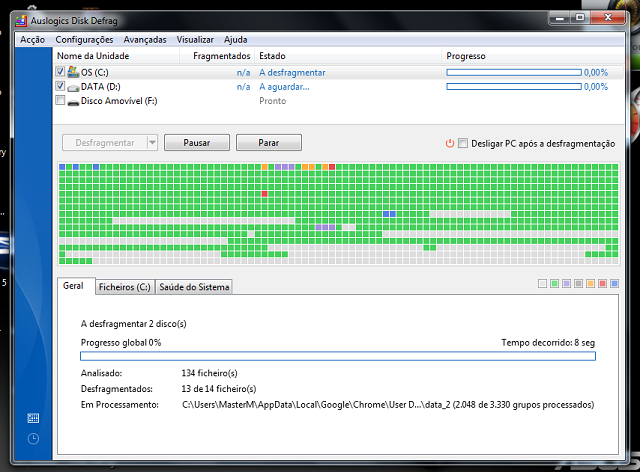Click the 'A desfragmentar' status text
The height and width of the screenshot is (472, 640).
(292, 73)
